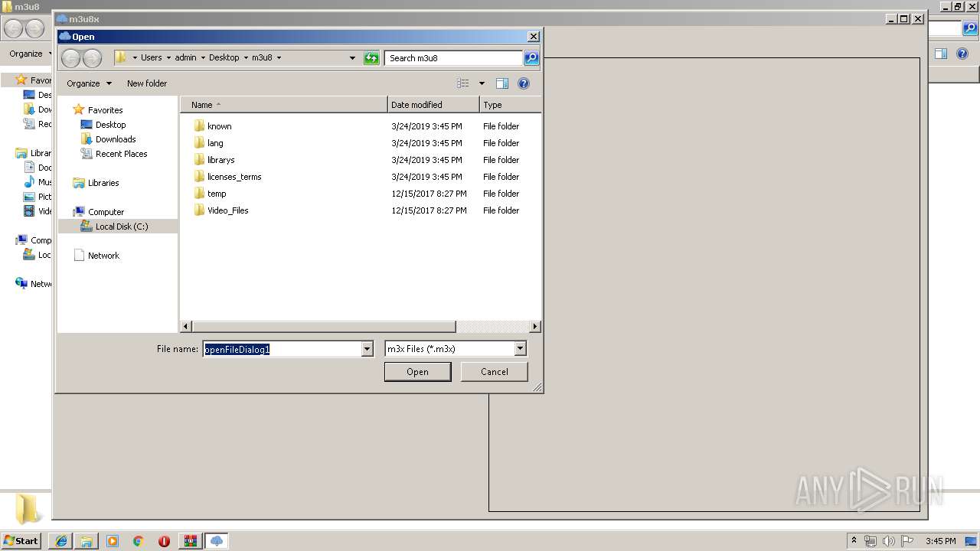Select the 'licenses_terms' folder
Viewport: 980px width, 551px height.
coord(234,177)
